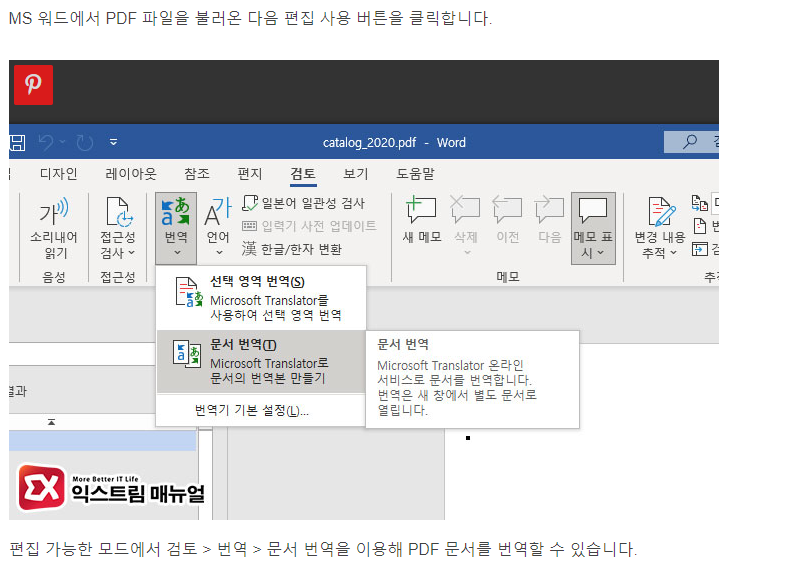Click the 변경 내용 추적 icon
The width and height of the screenshot is (797, 586).
tap(661, 211)
